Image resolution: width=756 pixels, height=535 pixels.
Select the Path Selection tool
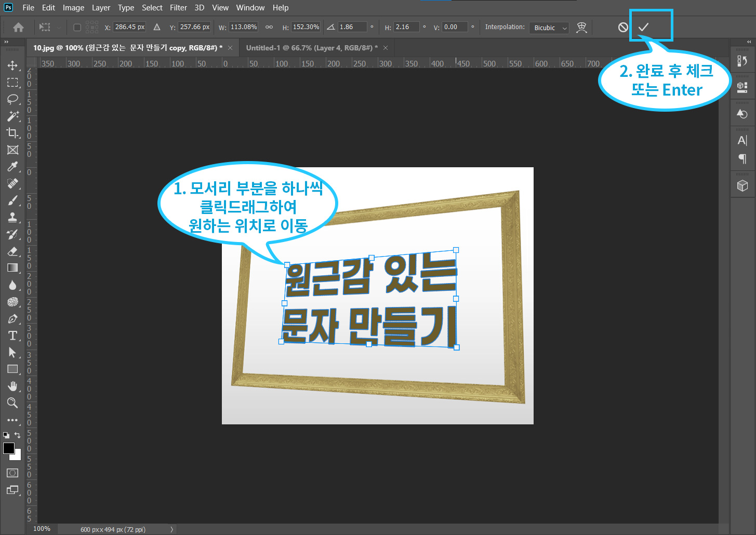coord(12,353)
